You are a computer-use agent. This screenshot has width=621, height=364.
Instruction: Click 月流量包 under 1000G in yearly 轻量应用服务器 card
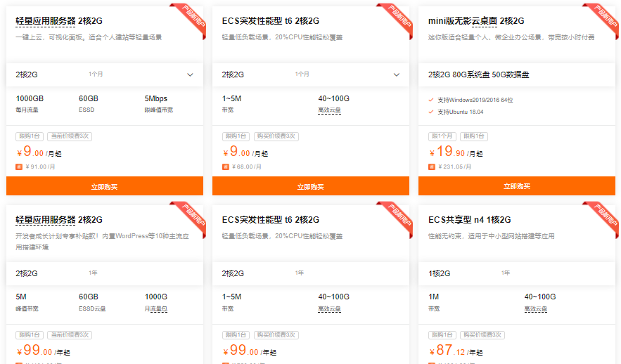[x=156, y=309]
